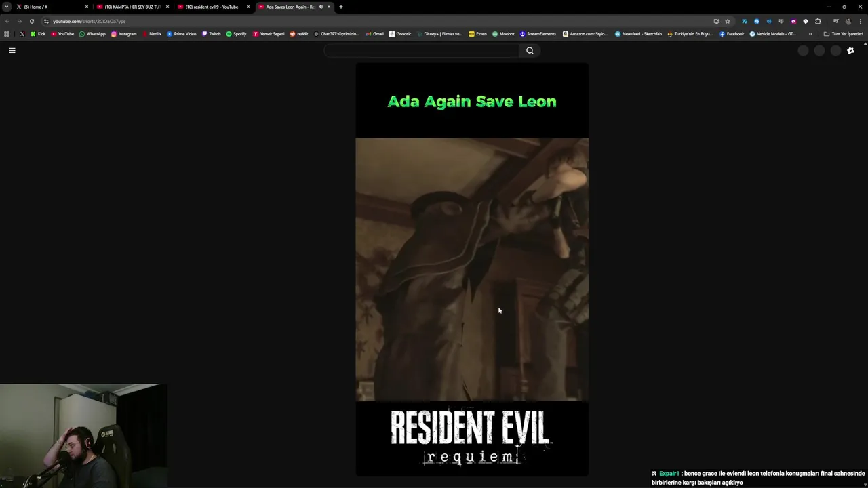Open the ChatGPT: Optimizin... bookmark
868x488 pixels.
point(336,33)
